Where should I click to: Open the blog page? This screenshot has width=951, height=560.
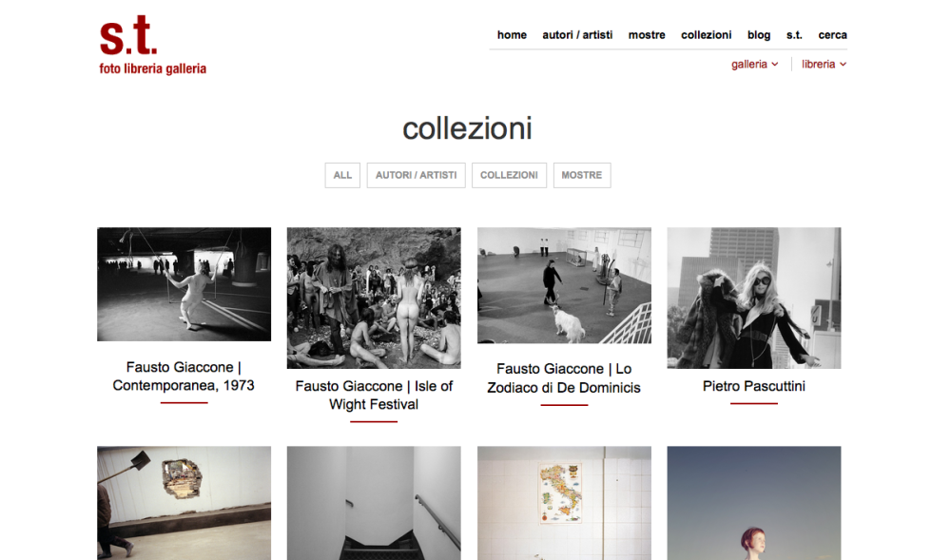click(x=759, y=35)
